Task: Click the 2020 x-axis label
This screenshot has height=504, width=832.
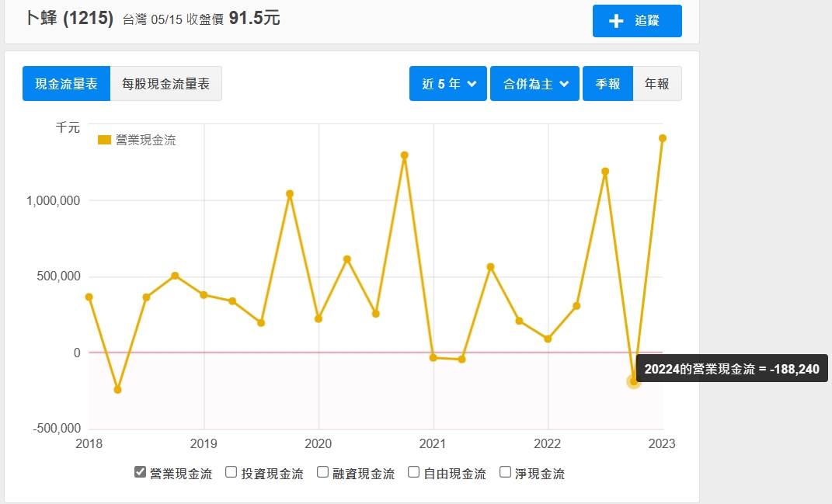Action: [319, 444]
